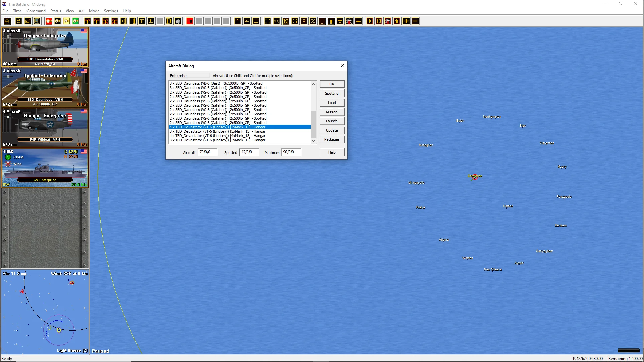
Task: Click the four-dots toolbar icon
Action: [268, 21]
